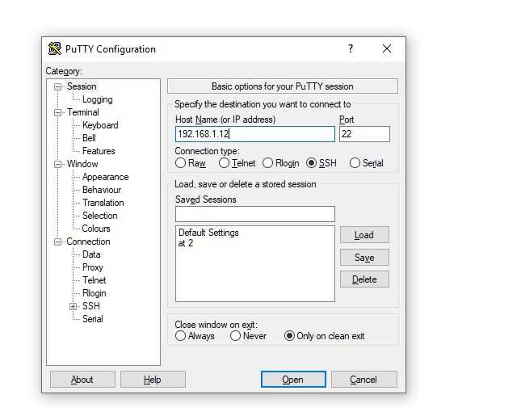Click the PuTTY icon in title bar
This screenshot has width=521, height=420.
coord(55,48)
